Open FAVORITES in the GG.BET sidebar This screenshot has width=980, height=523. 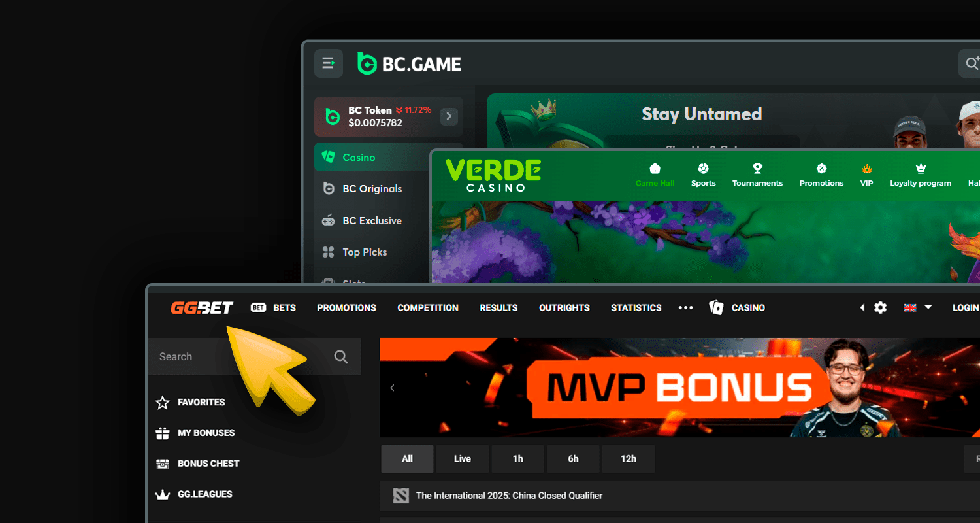point(190,403)
